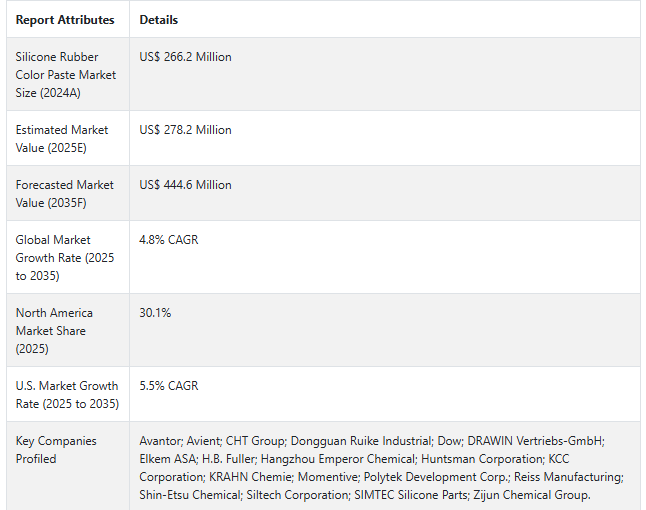Click the 5.5% CAGR value

pos(168,386)
